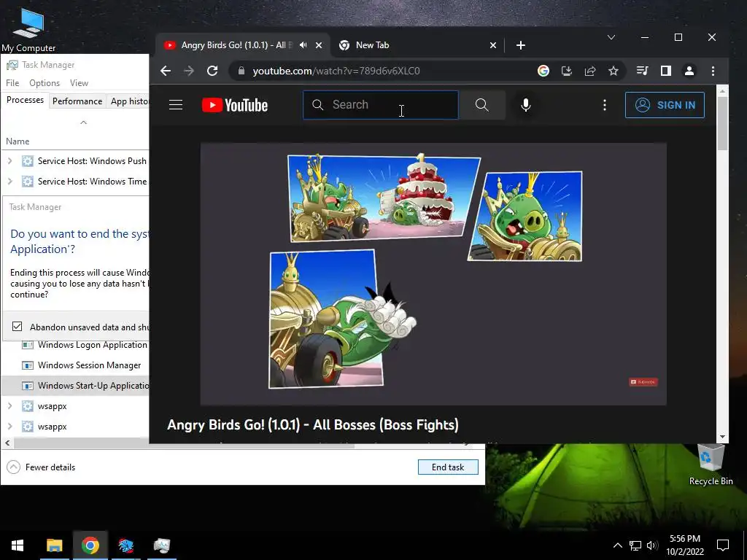Uncheck Abandon unsaved data checkbox
747x560 pixels.
18,327
